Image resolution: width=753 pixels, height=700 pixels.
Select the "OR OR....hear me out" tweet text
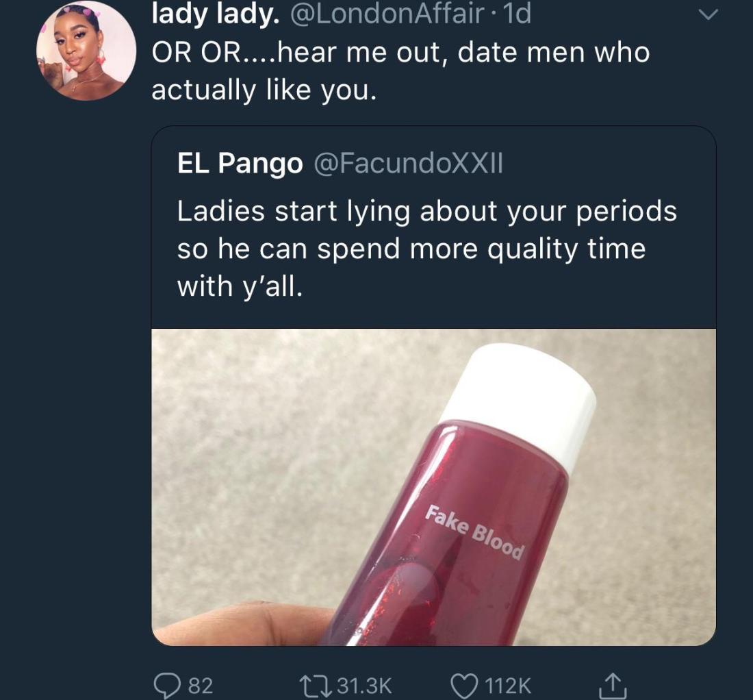click(400, 71)
